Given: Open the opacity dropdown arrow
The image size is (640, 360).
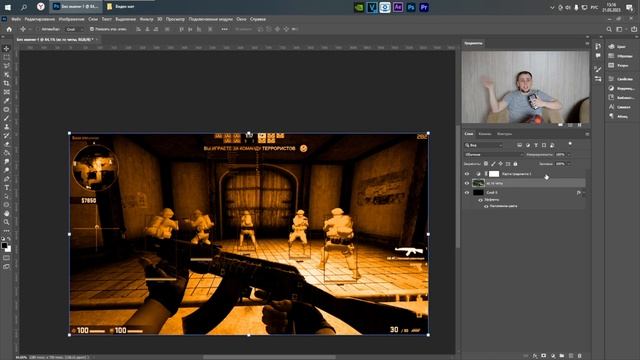Looking at the screenshot, I should pos(569,155).
